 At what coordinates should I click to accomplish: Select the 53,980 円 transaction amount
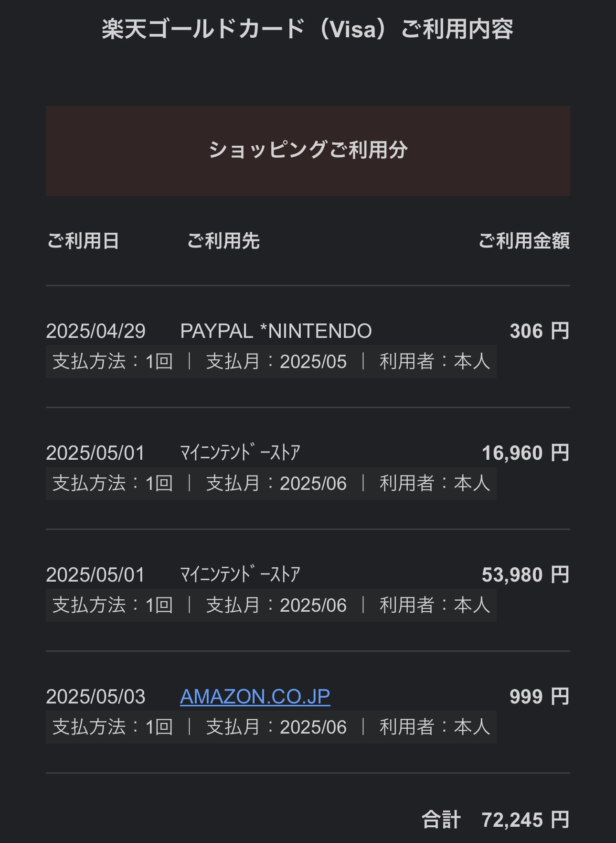pyautogui.click(x=526, y=575)
